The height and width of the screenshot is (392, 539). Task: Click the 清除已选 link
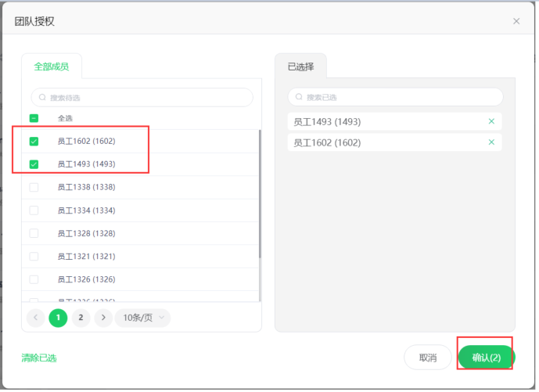coord(39,358)
